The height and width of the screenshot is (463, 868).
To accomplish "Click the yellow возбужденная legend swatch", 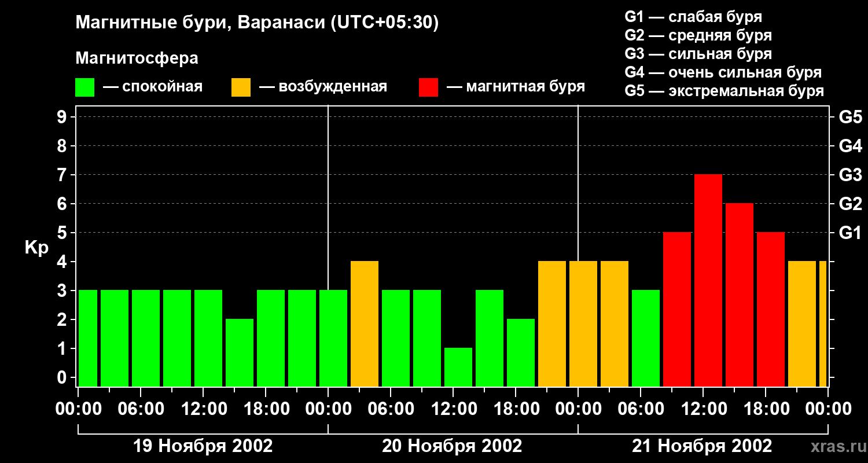I will pos(241,87).
